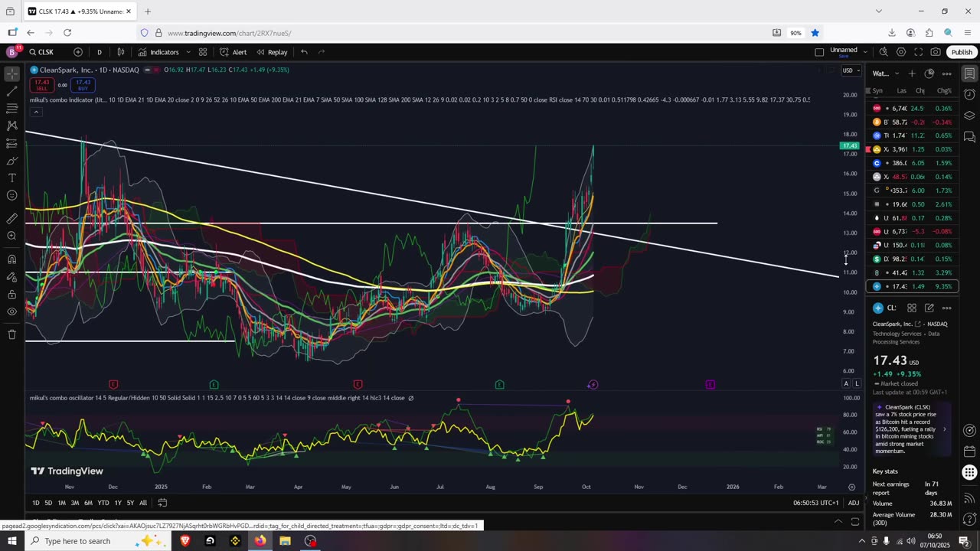This screenshot has height=551, width=980.
Task: Select the All time range
Action: 143,503
